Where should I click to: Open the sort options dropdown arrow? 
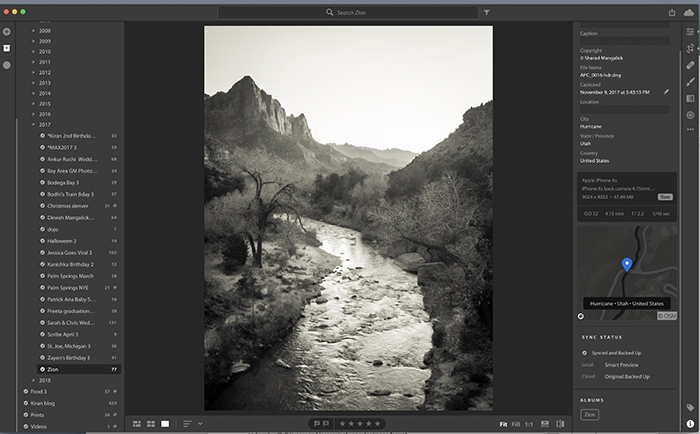click(x=200, y=424)
